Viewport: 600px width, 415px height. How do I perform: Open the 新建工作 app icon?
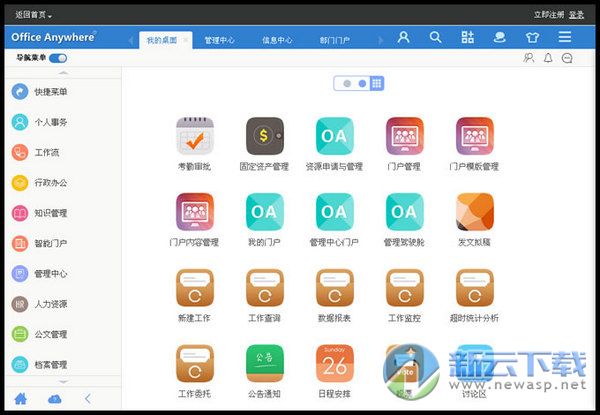195,288
